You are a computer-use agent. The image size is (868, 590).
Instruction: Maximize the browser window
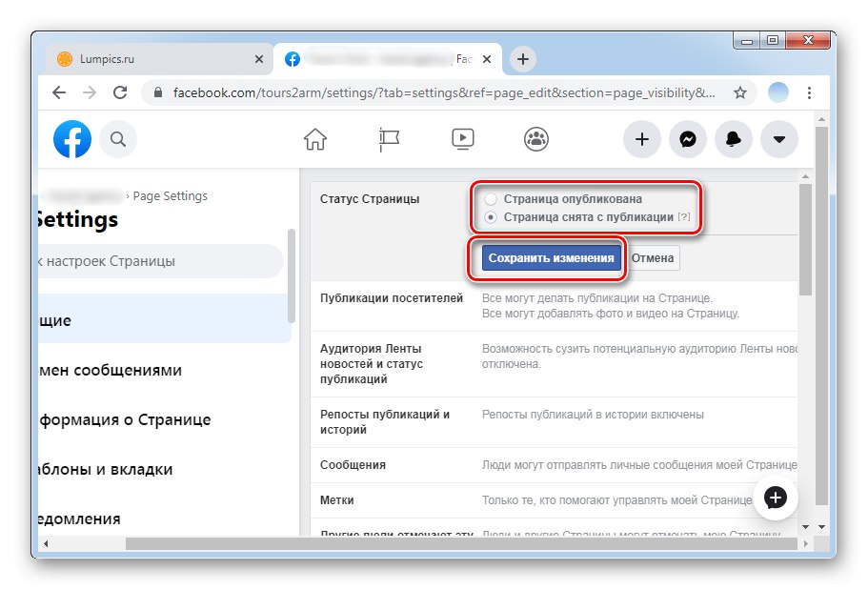coord(773,40)
